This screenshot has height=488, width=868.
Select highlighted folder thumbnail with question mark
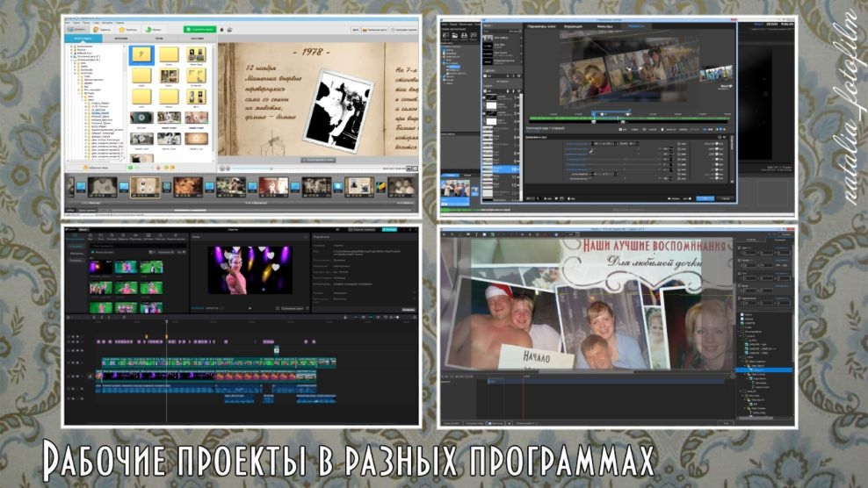coord(141,54)
